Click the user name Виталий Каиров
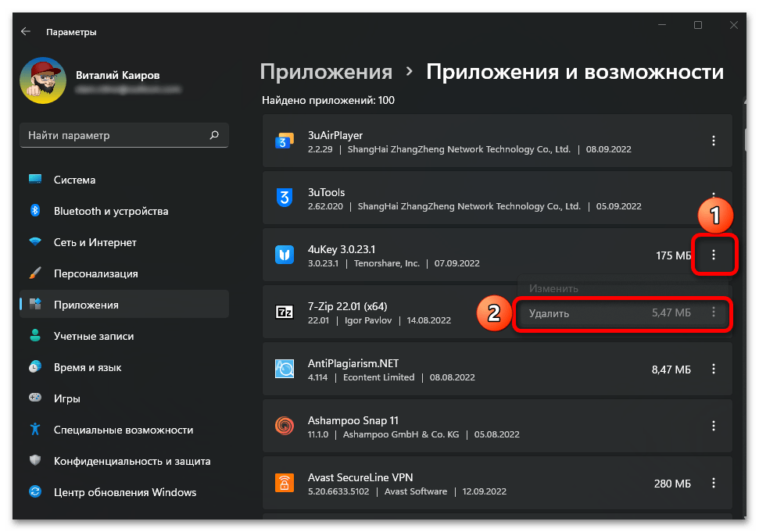The image size is (759, 532). pos(117,75)
